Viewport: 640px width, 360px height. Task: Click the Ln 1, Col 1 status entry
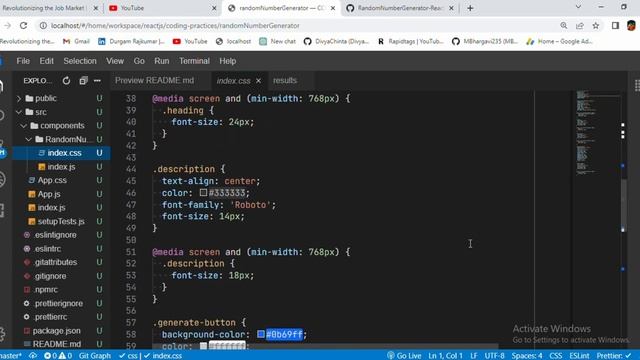(x=445, y=356)
